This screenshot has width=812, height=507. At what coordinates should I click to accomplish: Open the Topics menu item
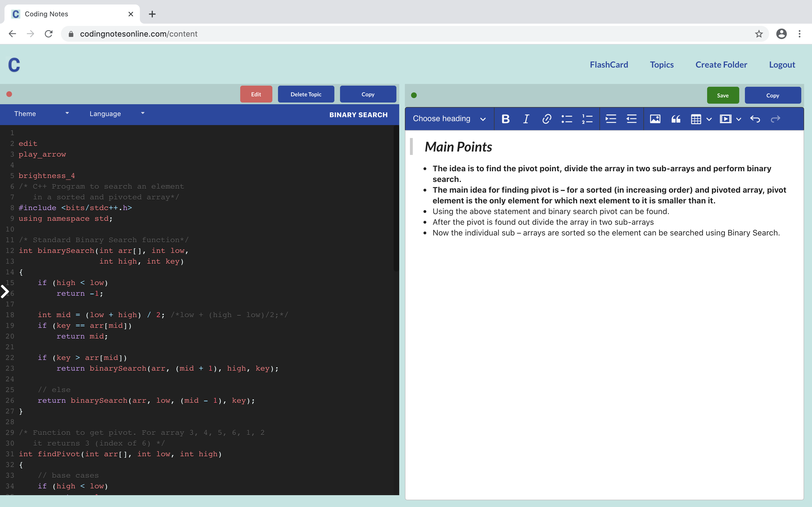[661, 65]
